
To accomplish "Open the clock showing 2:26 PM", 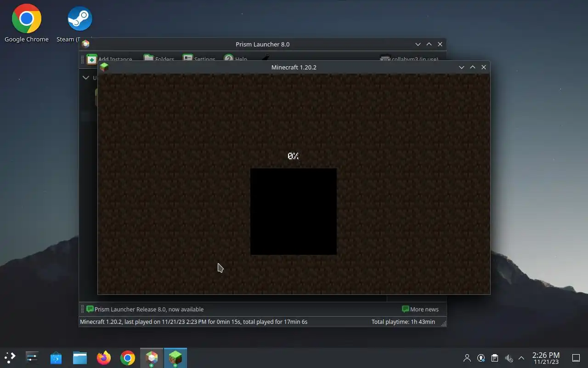I will click(546, 358).
